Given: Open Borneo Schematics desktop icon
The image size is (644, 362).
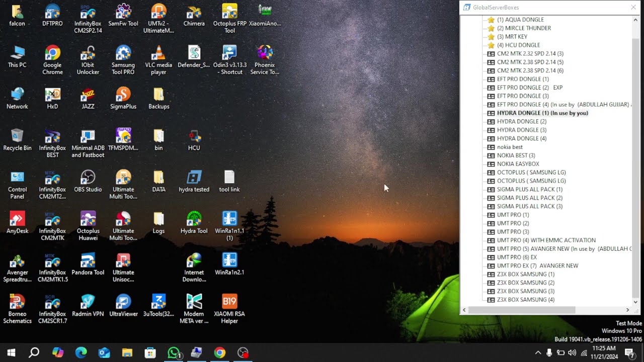Looking at the screenshot, I should (17, 309).
